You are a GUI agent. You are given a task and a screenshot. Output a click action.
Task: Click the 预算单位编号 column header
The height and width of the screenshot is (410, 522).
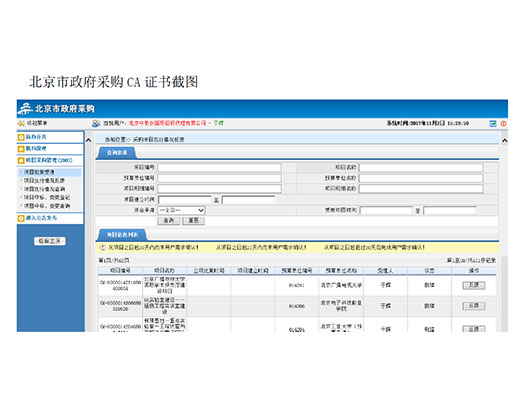(x=297, y=271)
